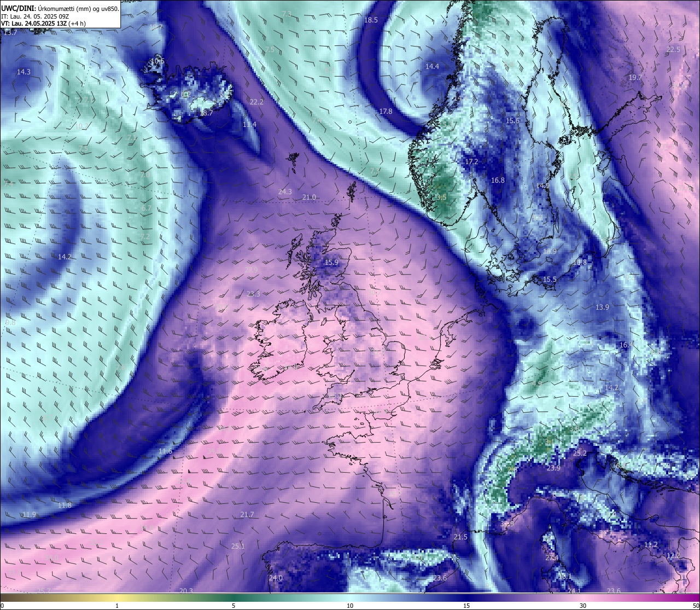Image resolution: width=700 pixels, height=610 pixels.
Task: Click the 1 tick on the colour scale
Action: (117, 605)
